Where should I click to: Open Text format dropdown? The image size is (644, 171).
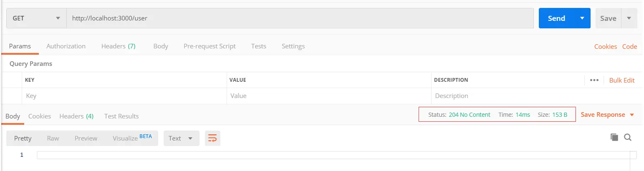(x=181, y=138)
